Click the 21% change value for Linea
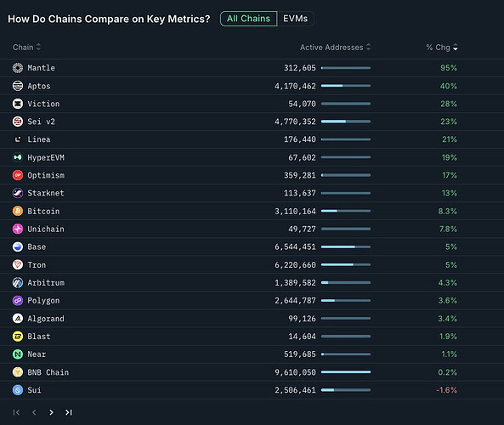504x425 pixels. click(x=450, y=139)
